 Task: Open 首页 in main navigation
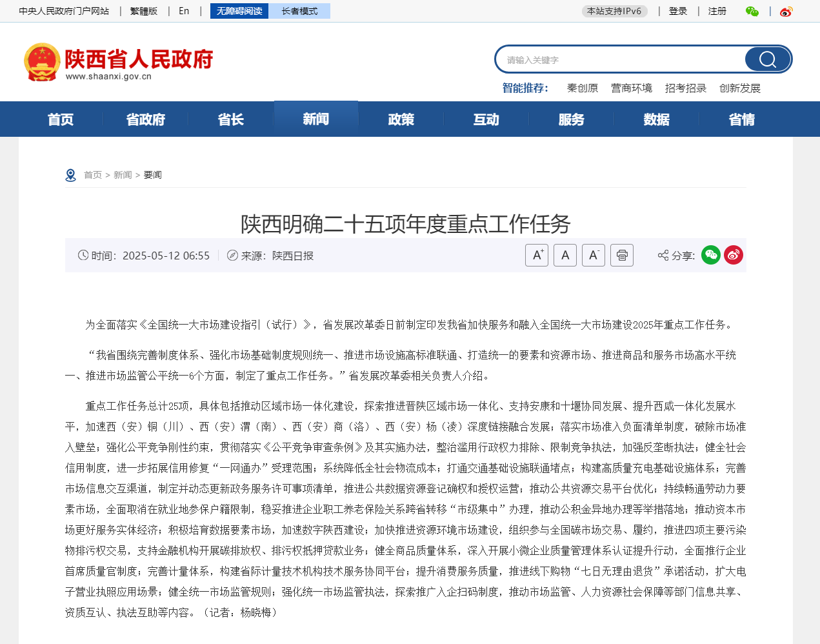(x=61, y=119)
